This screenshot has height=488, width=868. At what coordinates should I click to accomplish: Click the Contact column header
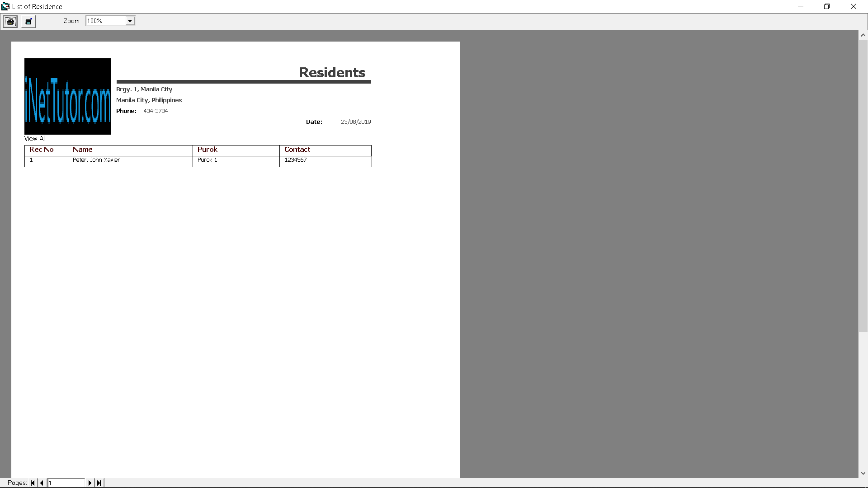(x=325, y=150)
